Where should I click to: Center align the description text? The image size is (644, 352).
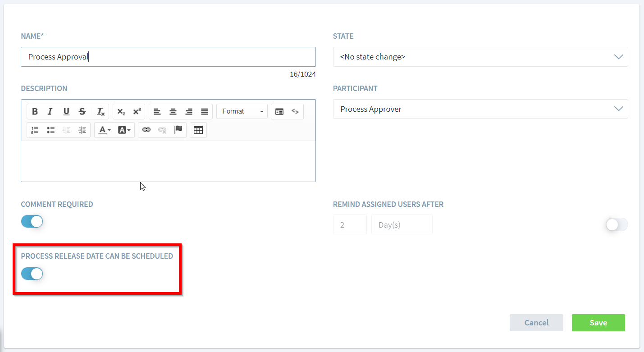click(173, 112)
